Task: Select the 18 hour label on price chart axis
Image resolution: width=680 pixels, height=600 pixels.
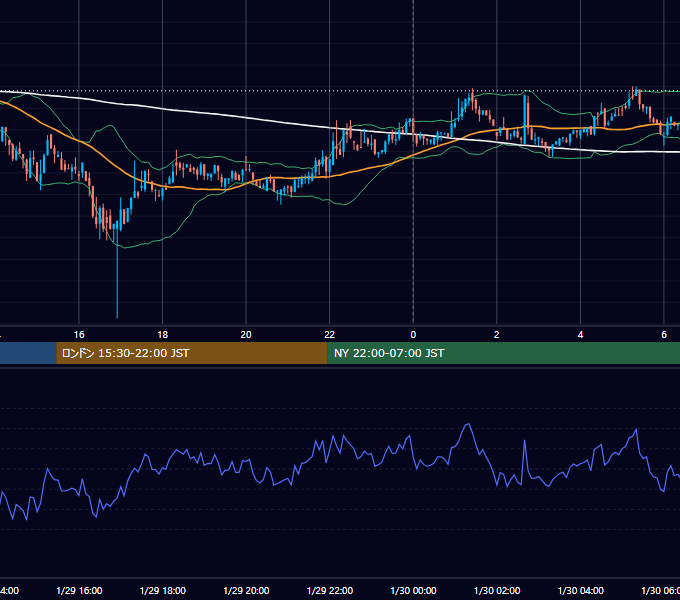Action: pyautogui.click(x=163, y=335)
